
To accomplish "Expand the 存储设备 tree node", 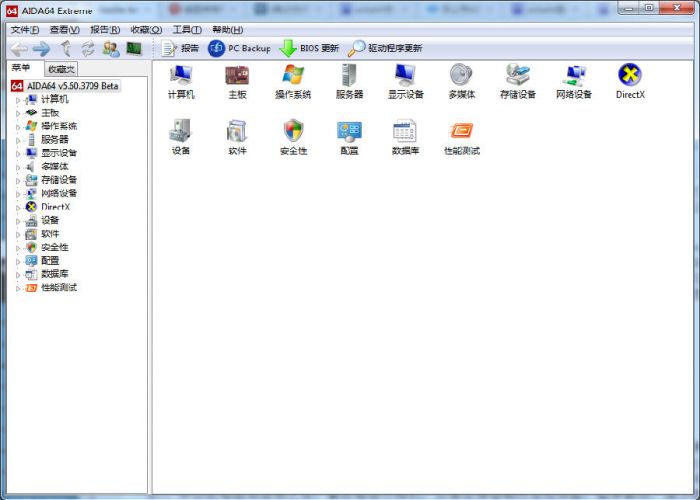I will [18, 180].
